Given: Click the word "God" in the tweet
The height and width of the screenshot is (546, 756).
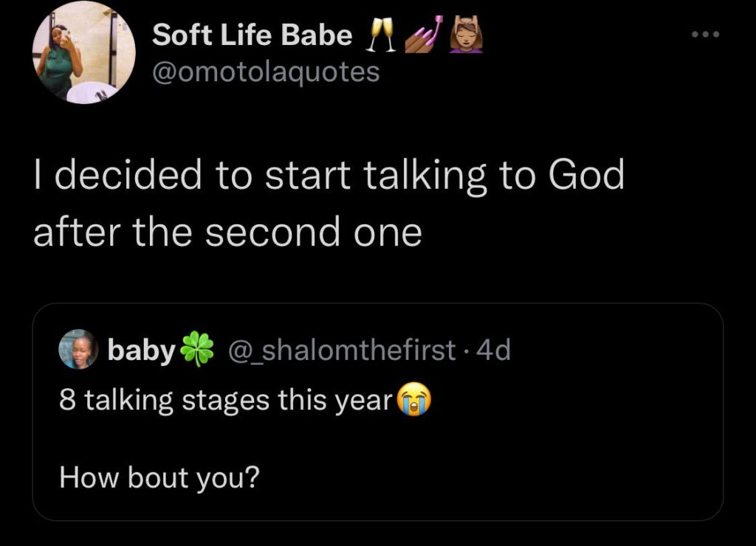Looking at the screenshot, I should tap(586, 177).
